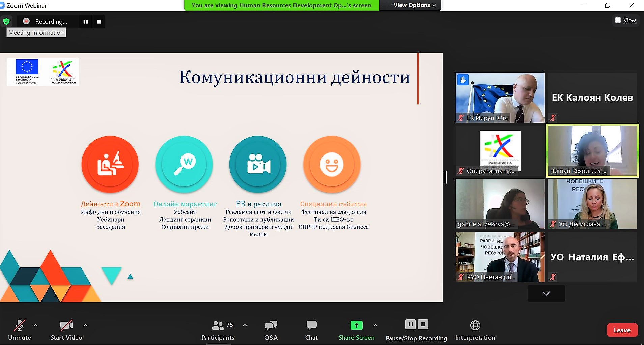Click muted mic icon on Наталия tile
The image size is (644, 345).
pos(553,277)
